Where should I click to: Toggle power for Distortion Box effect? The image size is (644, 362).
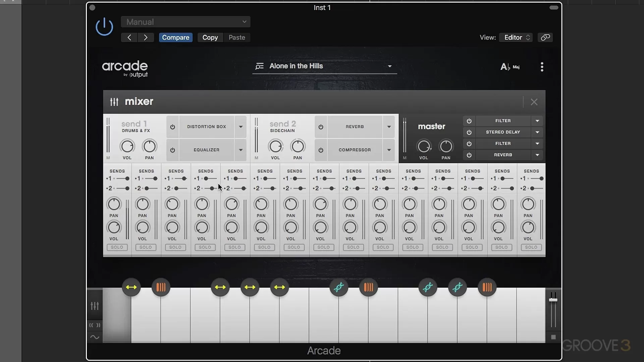tap(172, 127)
